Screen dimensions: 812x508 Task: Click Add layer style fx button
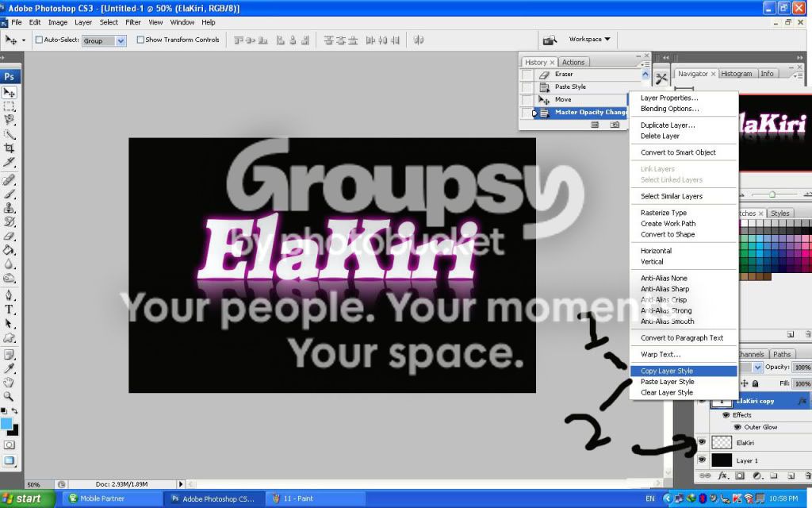723,475
